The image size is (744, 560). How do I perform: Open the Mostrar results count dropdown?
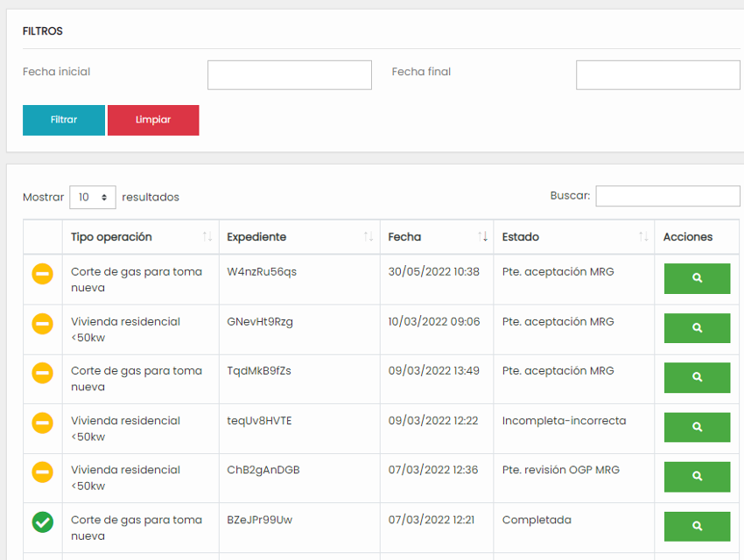pos(93,197)
